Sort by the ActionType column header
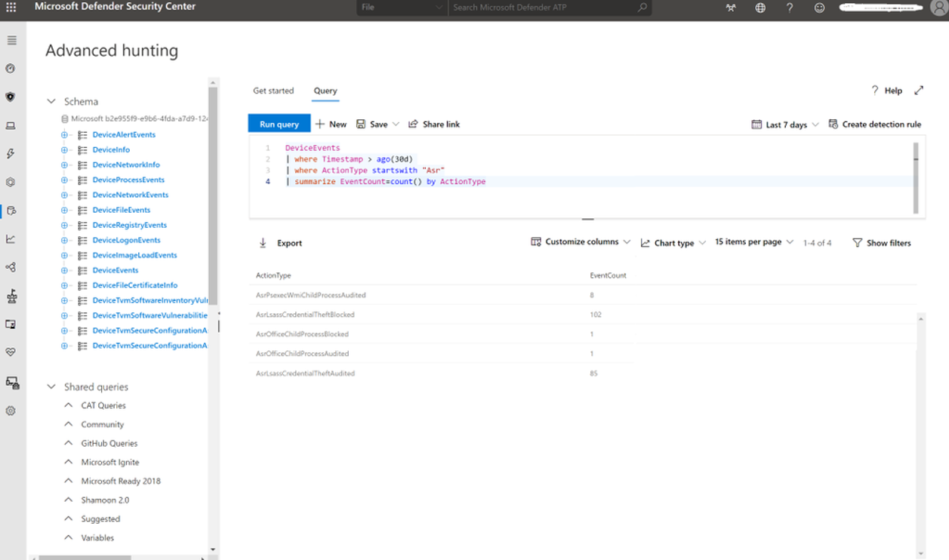 (x=273, y=275)
